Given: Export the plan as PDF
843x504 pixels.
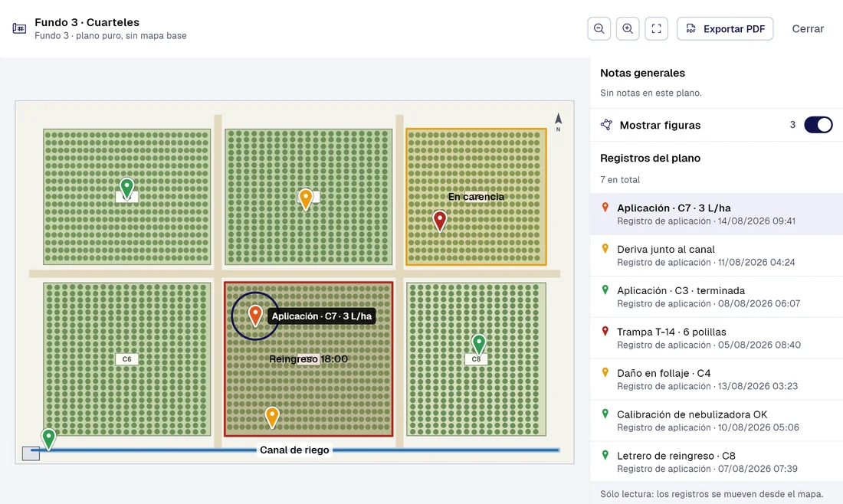Looking at the screenshot, I should click(x=725, y=28).
